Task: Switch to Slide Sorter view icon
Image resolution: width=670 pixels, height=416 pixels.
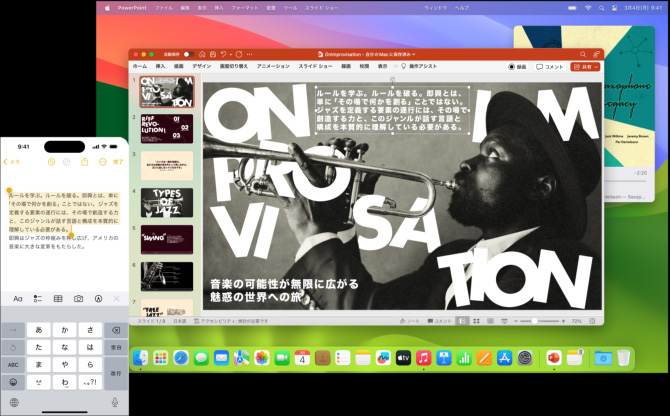Action: [476, 321]
